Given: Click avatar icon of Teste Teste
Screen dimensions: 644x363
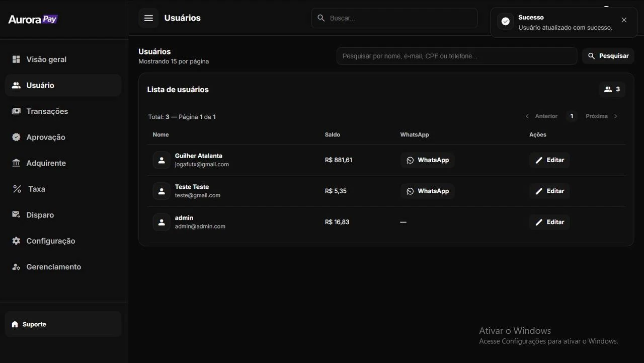Looking at the screenshot, I should 162,191.
